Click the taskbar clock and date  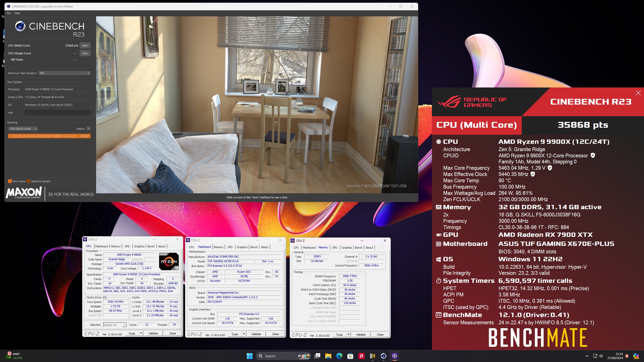(x=615, y=356)
